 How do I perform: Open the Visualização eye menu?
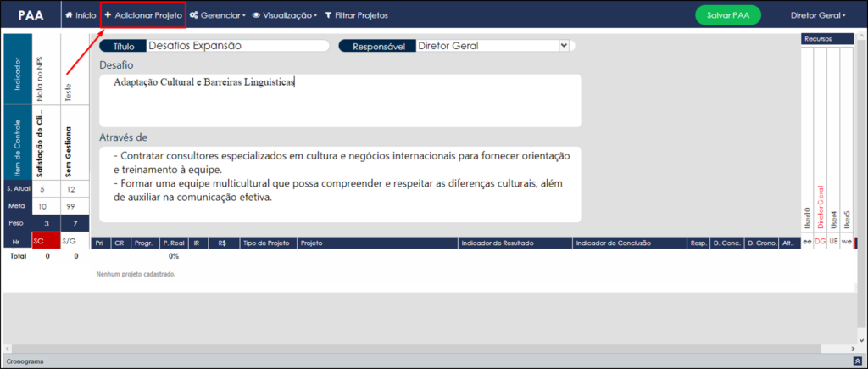[x=285, y=15]
